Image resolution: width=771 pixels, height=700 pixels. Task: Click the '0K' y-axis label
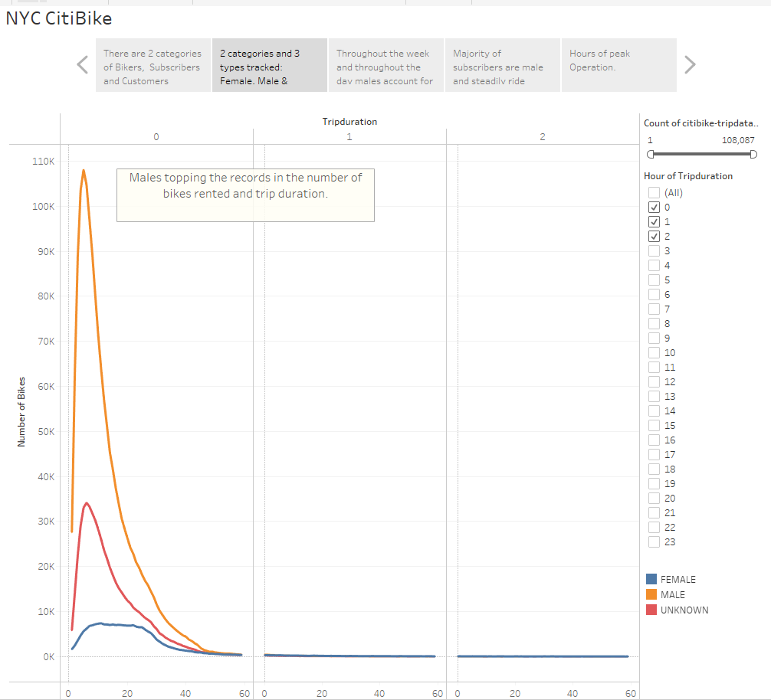tap(49, 657)
